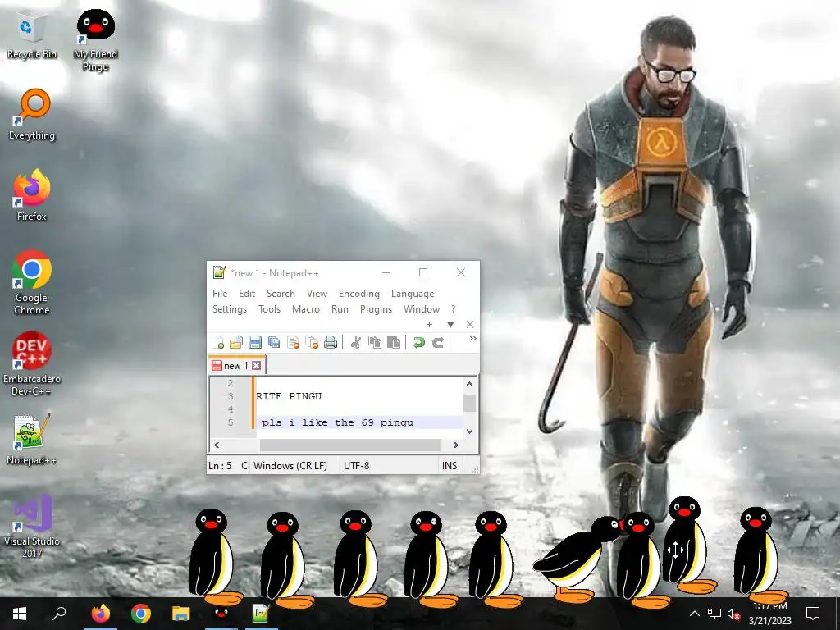Expand hidden toolbar items with the chevron
The width and height of the screenshot is (840, 630).
click(x=472, y=339)
